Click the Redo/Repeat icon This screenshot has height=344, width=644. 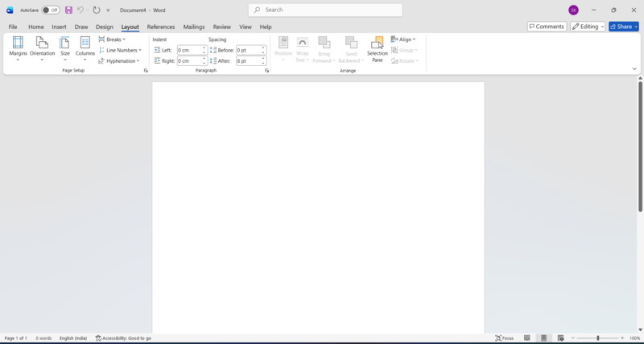coord(97,10)
